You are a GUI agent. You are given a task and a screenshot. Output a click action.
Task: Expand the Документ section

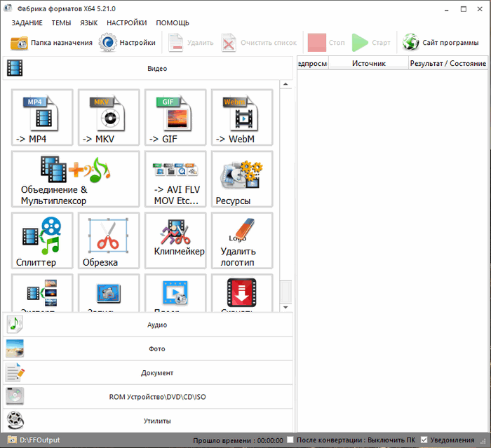tap(148, 372)
